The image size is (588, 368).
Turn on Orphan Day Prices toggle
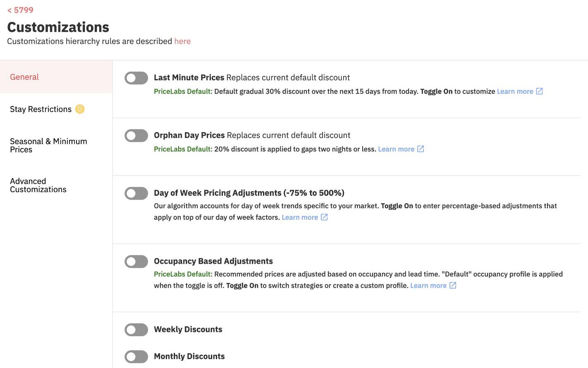(136, 135)
